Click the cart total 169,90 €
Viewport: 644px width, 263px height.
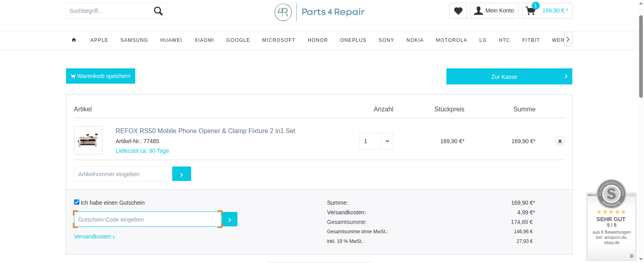555,10
